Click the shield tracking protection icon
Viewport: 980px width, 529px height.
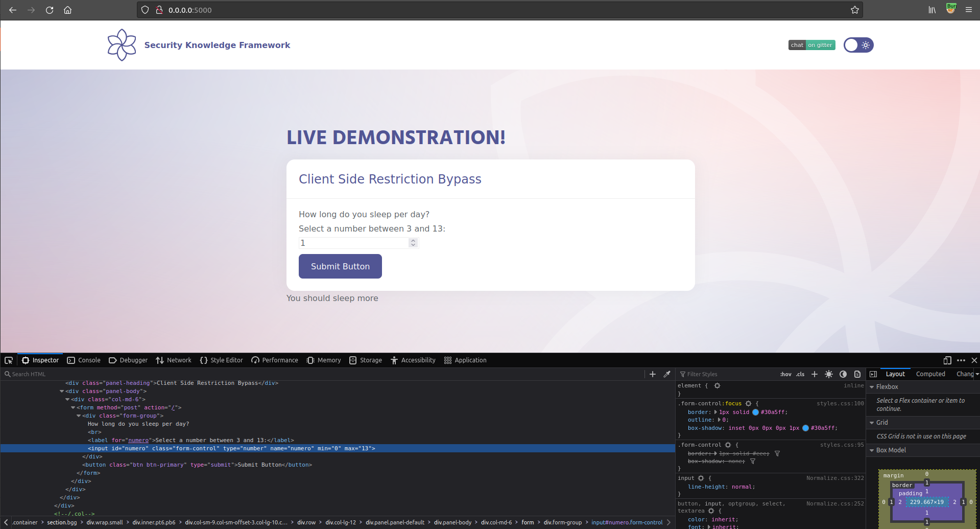[x=145, y=10]
